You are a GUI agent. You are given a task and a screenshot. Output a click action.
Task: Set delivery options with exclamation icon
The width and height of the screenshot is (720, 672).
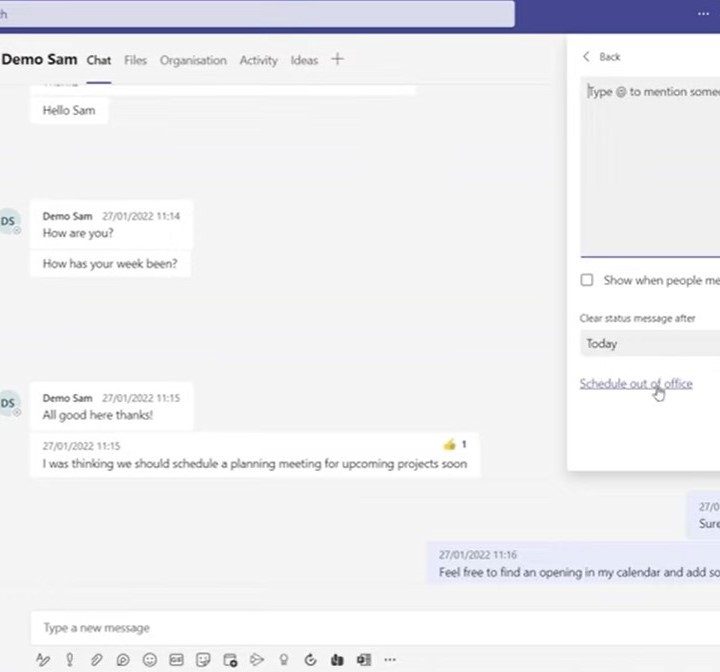(x=70, y=660)
